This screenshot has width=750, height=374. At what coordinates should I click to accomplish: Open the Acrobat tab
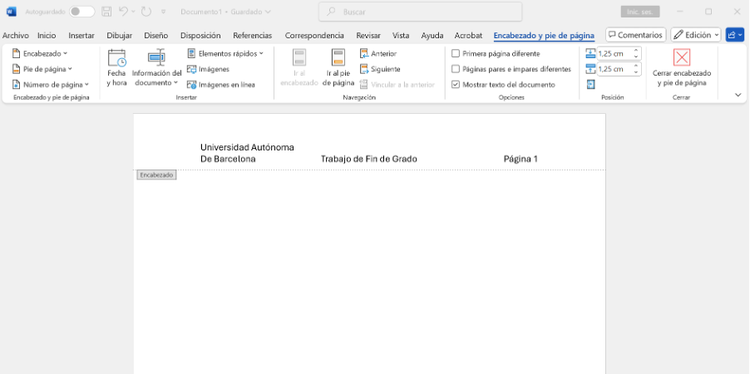(468, 35)
